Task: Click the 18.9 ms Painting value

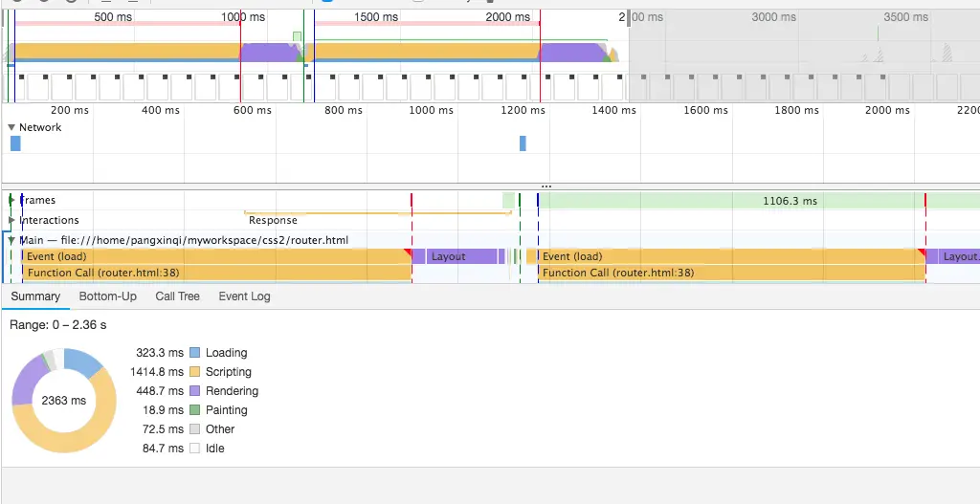Action: click(163, 410)
